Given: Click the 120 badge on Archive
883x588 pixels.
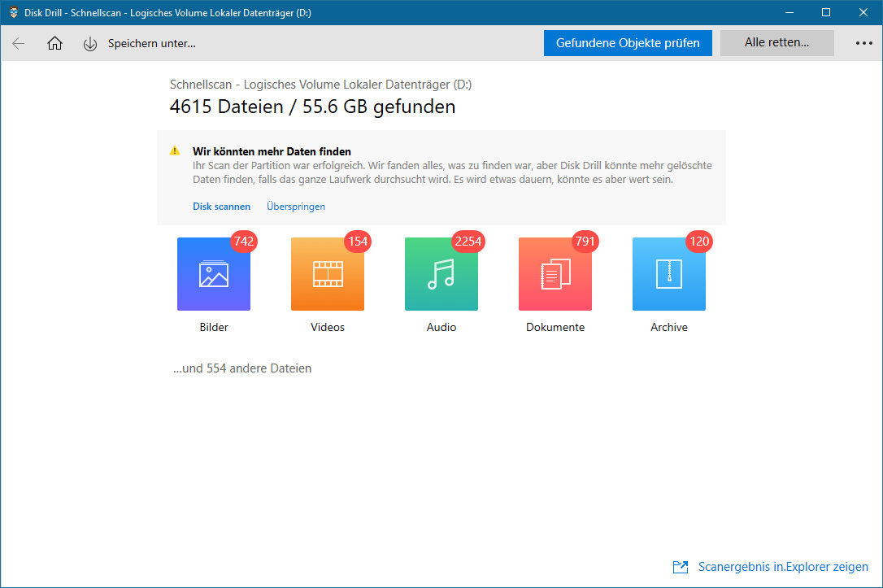Looking at the screenshot, I should 699,242.
